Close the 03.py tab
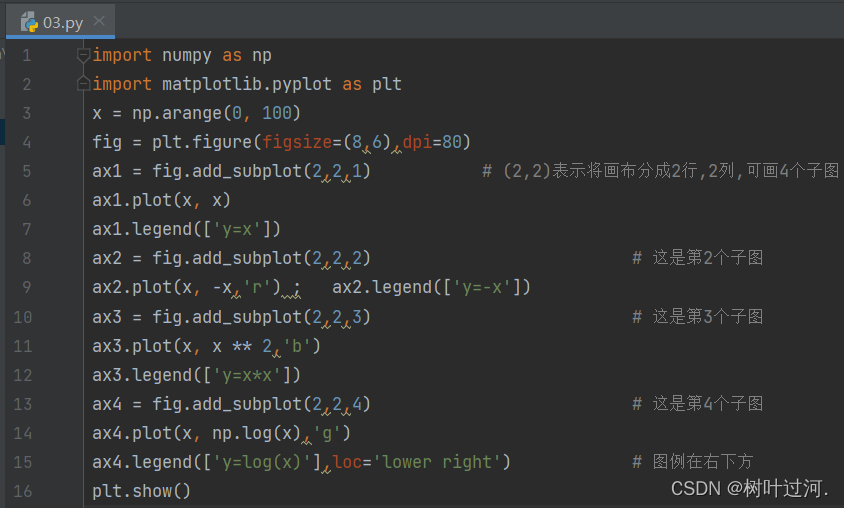The image size is (844, 508). pyautogui.click(x=99, y=20)
